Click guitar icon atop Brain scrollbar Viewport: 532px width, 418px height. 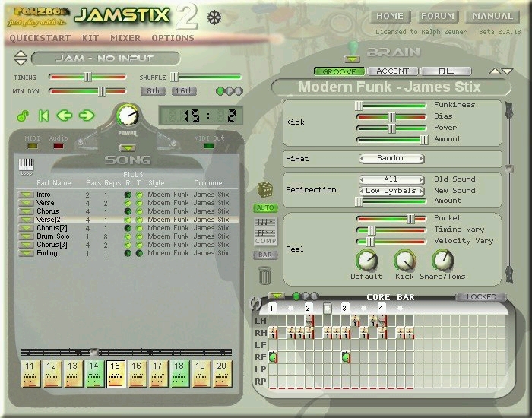click(x=508, y=110)
